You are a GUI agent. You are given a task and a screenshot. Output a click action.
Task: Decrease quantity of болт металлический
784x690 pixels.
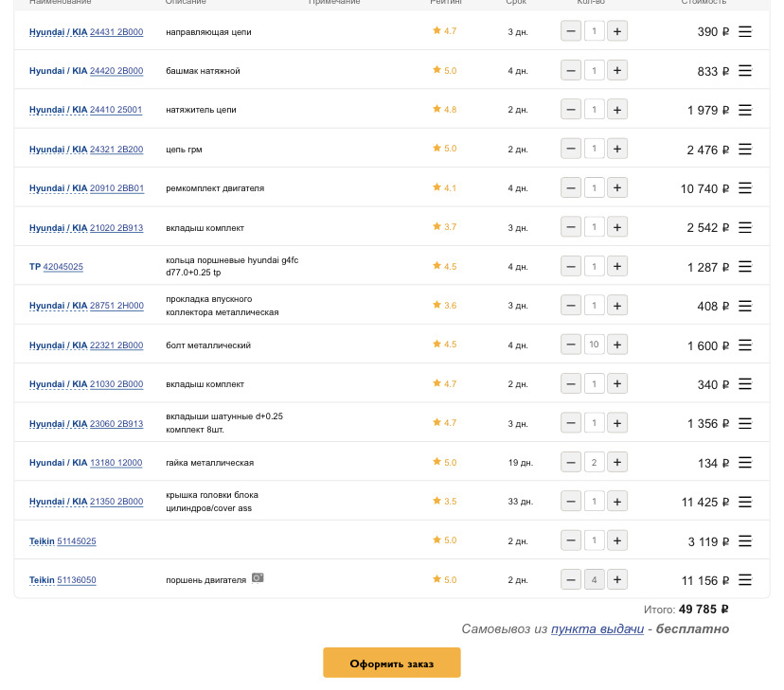pos(571,345)
